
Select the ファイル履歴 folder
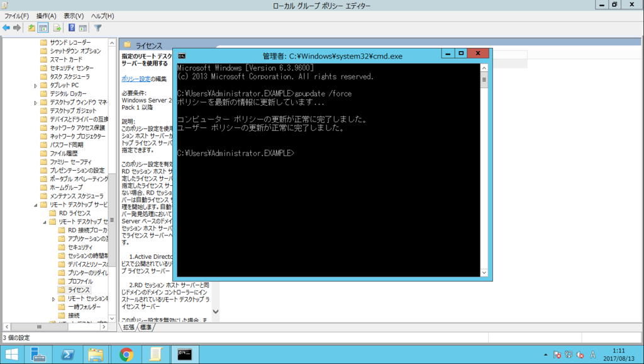[64, 154]
